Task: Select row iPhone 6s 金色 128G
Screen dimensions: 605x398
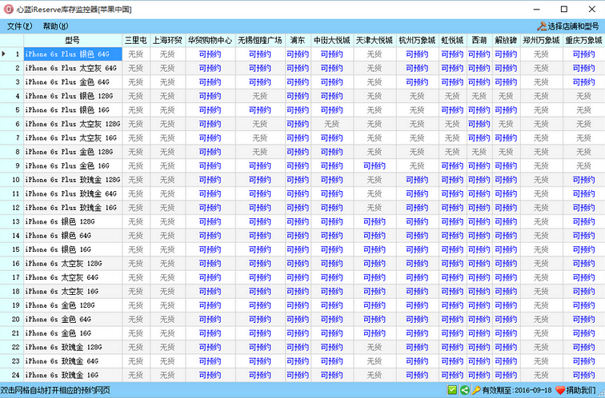Action: click(x=73, y=305)
